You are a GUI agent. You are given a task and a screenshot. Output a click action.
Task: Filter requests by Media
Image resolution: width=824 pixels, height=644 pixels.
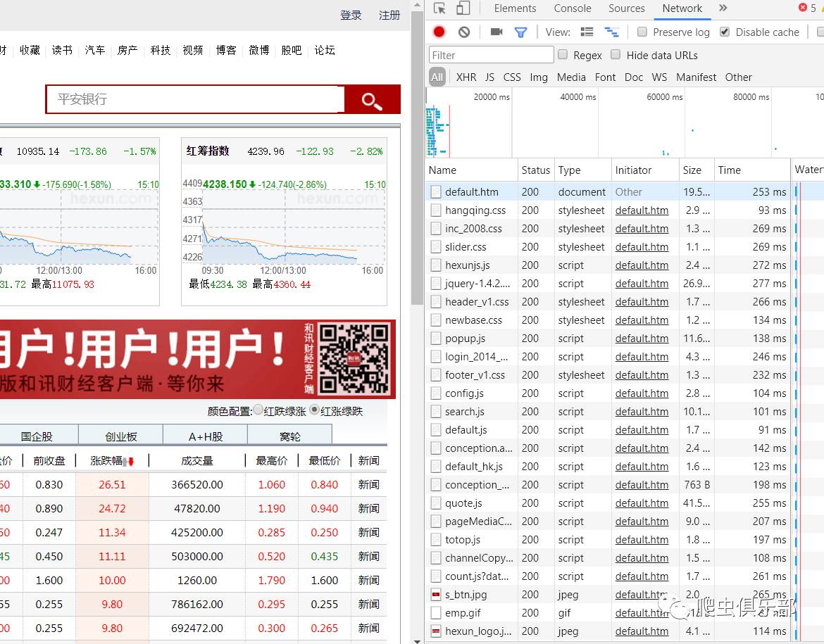pos(571,77)
